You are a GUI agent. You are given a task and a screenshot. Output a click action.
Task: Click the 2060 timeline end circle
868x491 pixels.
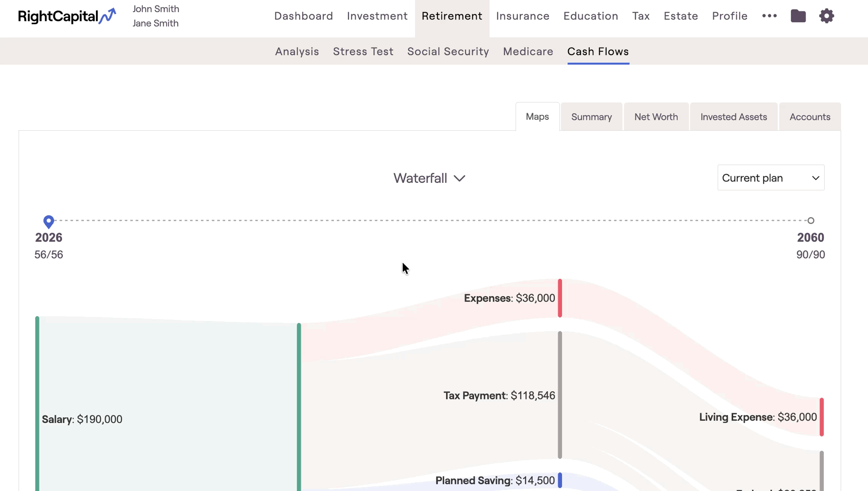tap(810, 221)
